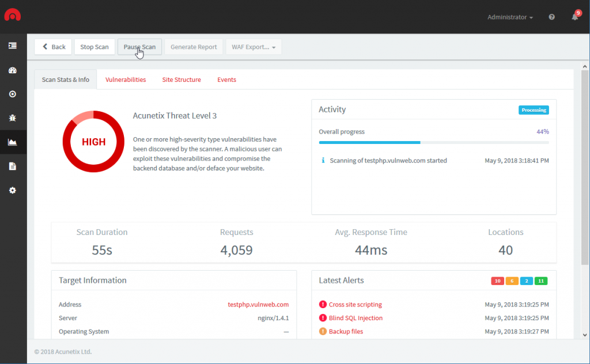Click the blue low-severity count badge 2
590x364 pixels.
(x=527, y=281)
